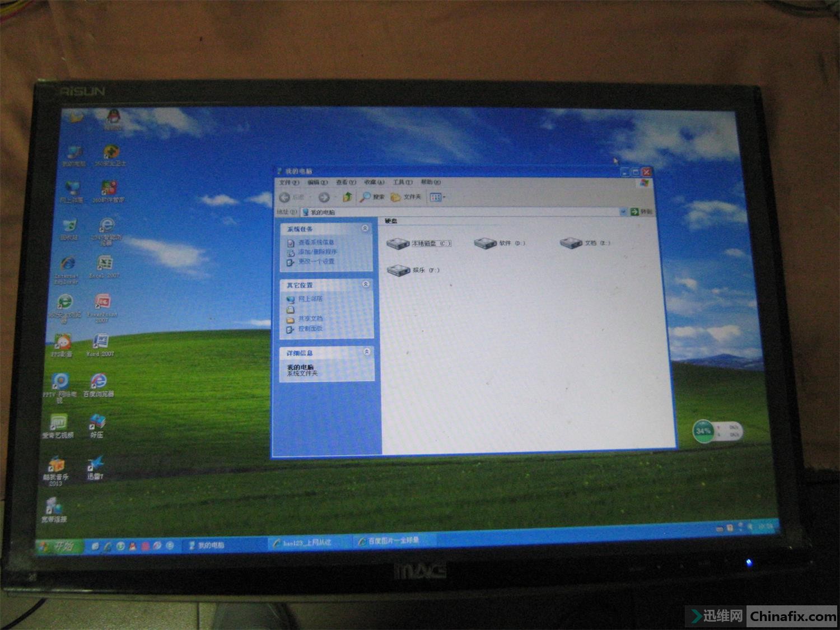Open PPTV 网络电视 shortcut
Image resolution: width=840 pixels, height=630 pixels.
coord(60,388)
